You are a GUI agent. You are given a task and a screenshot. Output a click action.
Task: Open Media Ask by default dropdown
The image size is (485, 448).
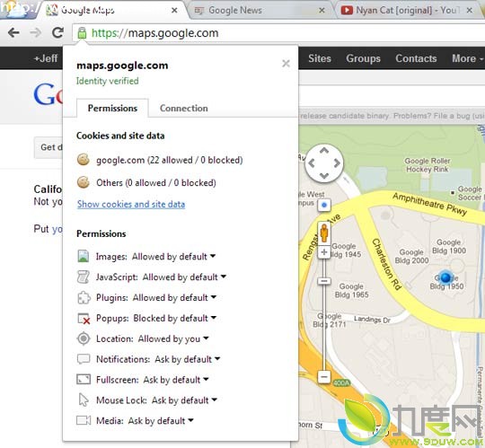(161, 420)
